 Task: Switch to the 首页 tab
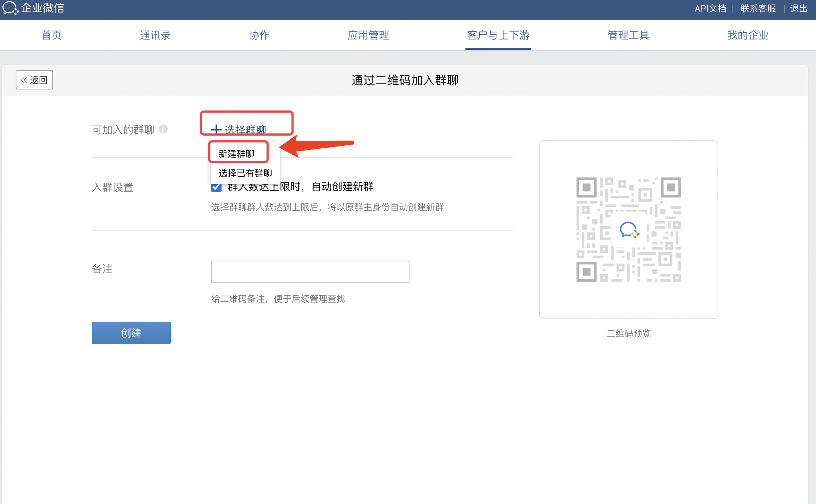pyautogui.click(x=51, y=35)
